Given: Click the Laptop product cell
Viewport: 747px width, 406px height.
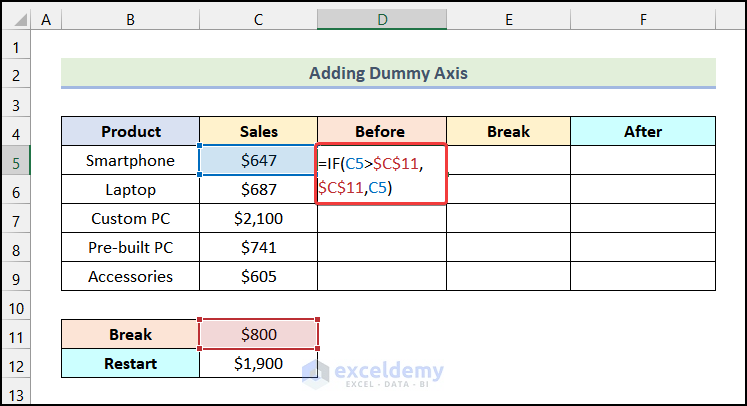Looking at the screenshot, I should (131, 189).
